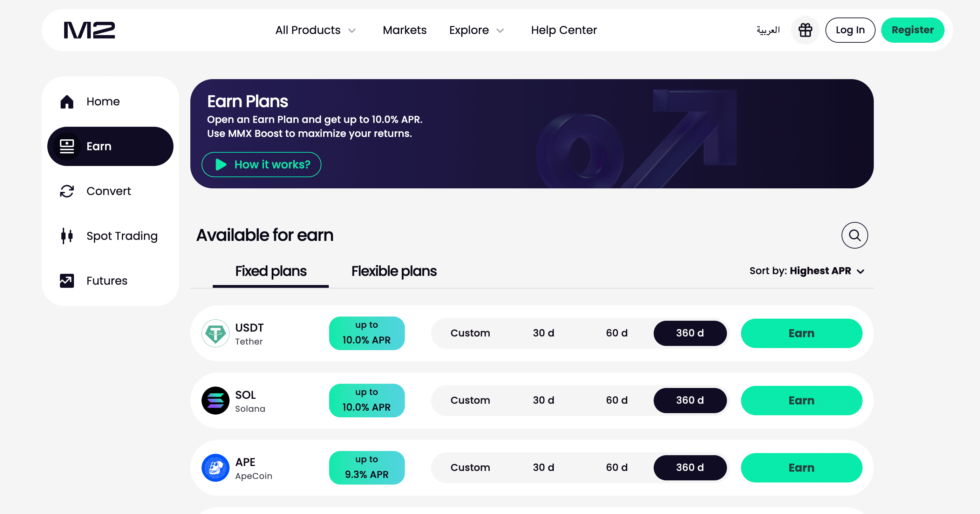Click the M2 logo
Screen dimensions: 980x514
coord(89,30)
